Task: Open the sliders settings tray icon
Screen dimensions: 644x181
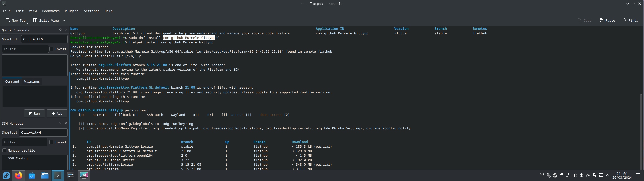Action: tap(568, 175)
